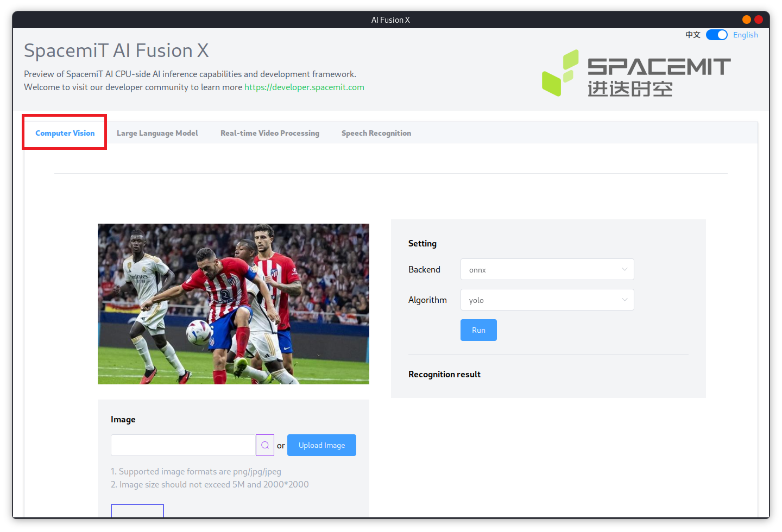Click the Recognition result heading
Viewport: 782px width, 532px height.
444,374
